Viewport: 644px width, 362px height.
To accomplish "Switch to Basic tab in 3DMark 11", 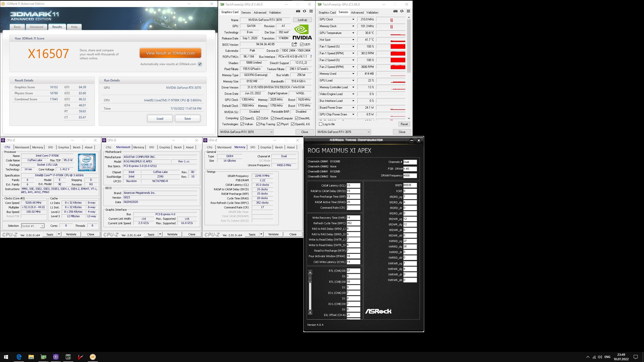I will tap(17, 27).
